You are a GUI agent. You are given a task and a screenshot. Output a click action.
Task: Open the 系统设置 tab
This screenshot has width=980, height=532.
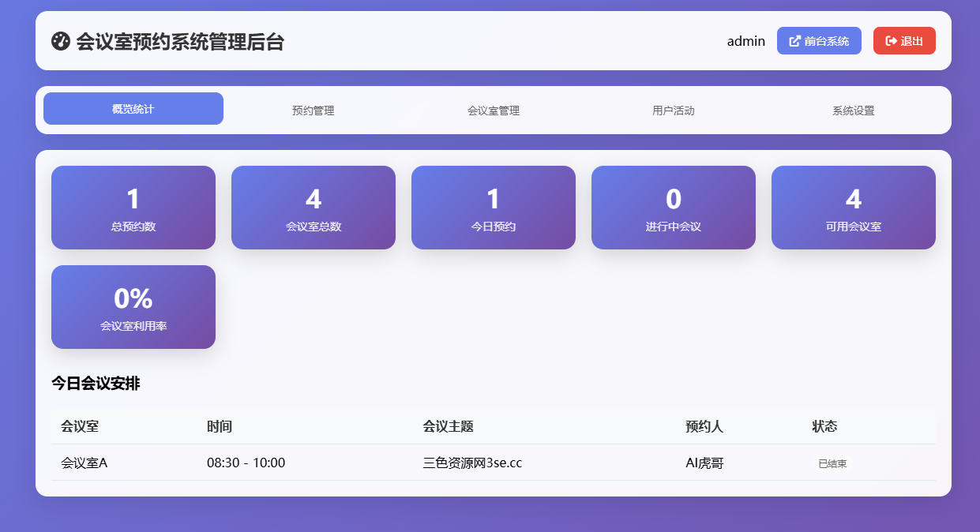[852, 111]
